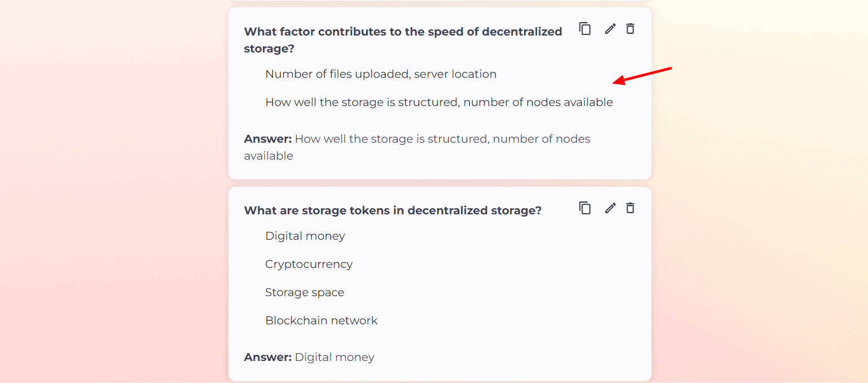Click the answer text 'Digital money' at card bottom
This screenshot has height=383, width=868.
[x=334, y=357]
